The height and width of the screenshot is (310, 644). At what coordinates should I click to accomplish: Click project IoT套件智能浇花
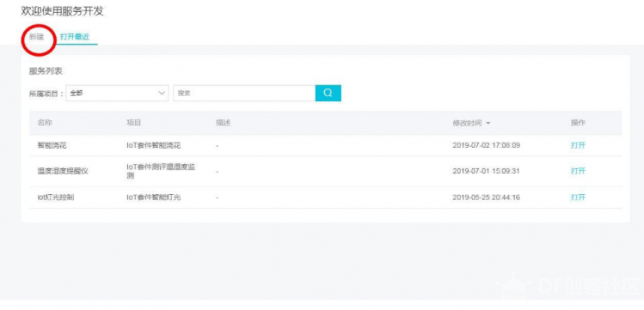(154, 145)
